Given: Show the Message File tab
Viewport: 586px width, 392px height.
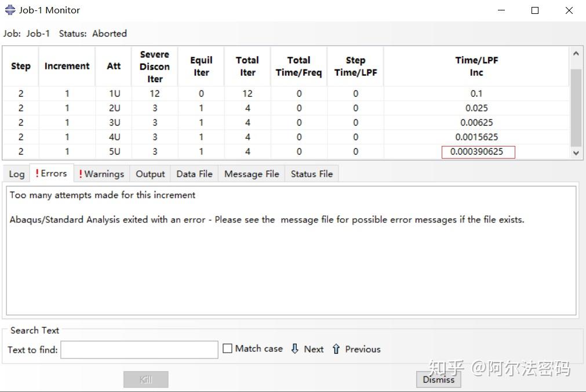Looking at the screenshot, I should tap(252, 174).
